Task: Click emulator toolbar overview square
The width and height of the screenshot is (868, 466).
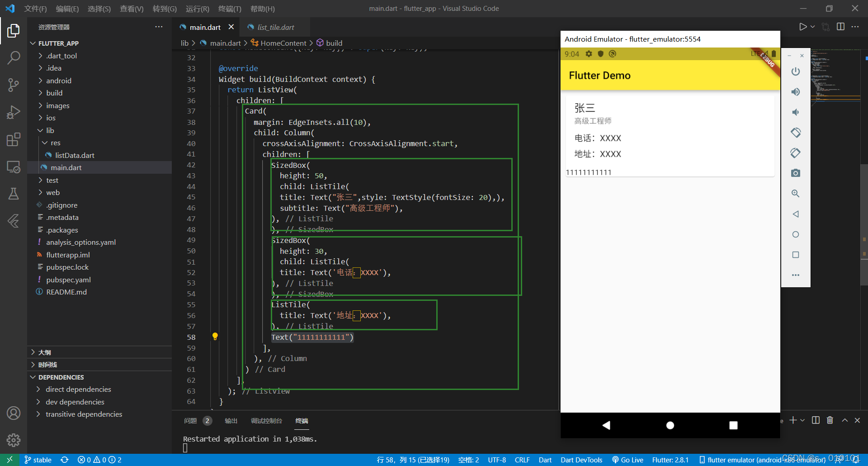Action: coord(796,255)
